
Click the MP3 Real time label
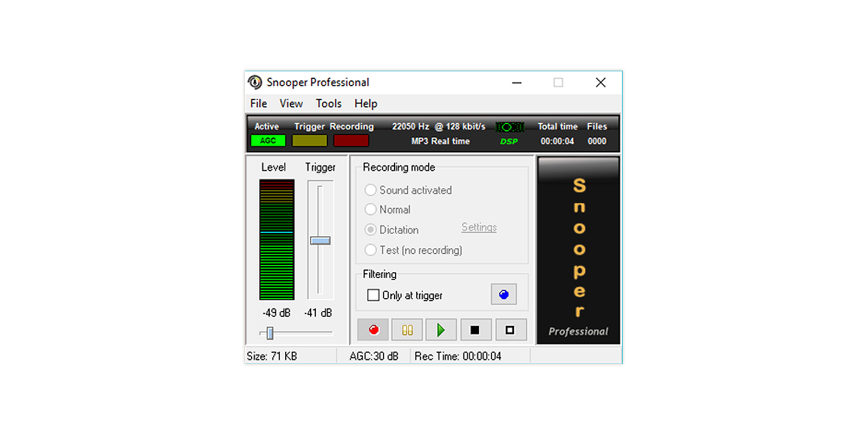[441, 141]
